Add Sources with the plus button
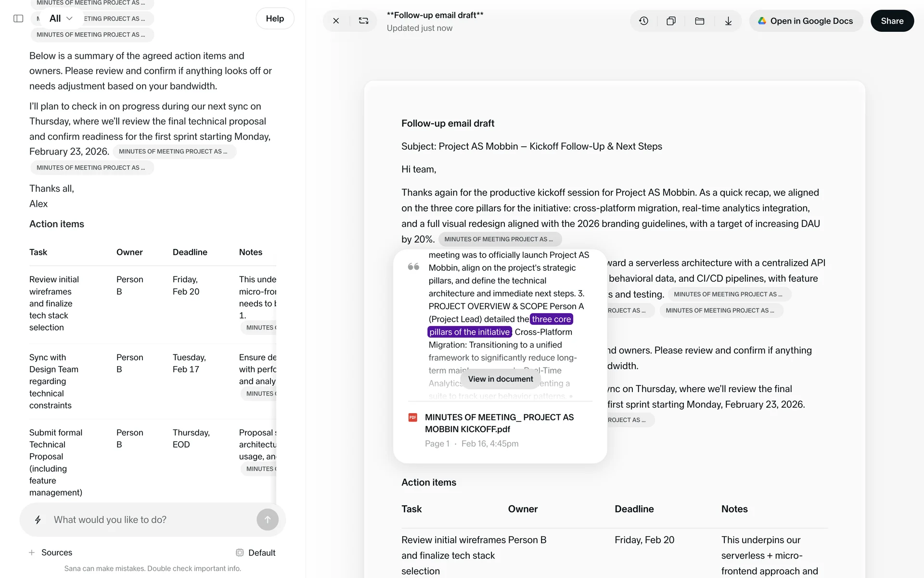The height and width of the screenshot is (578, 924). pos(32,552)
